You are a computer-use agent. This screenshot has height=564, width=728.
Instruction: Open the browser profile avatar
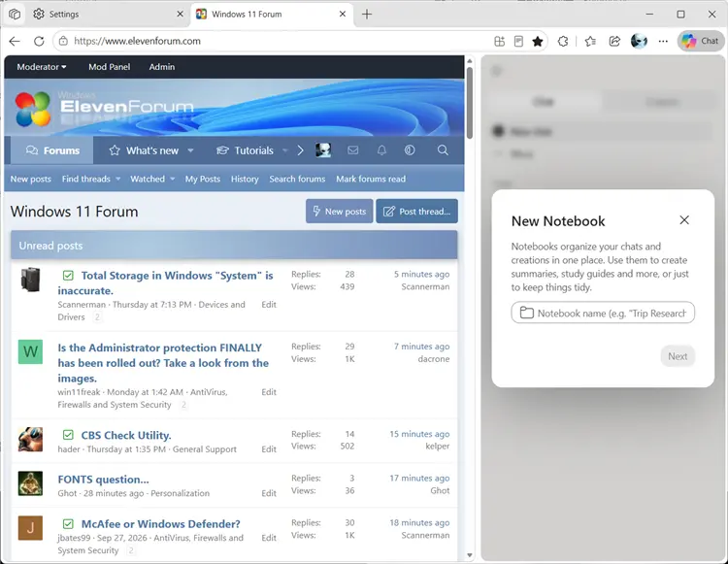coord(639,41)
